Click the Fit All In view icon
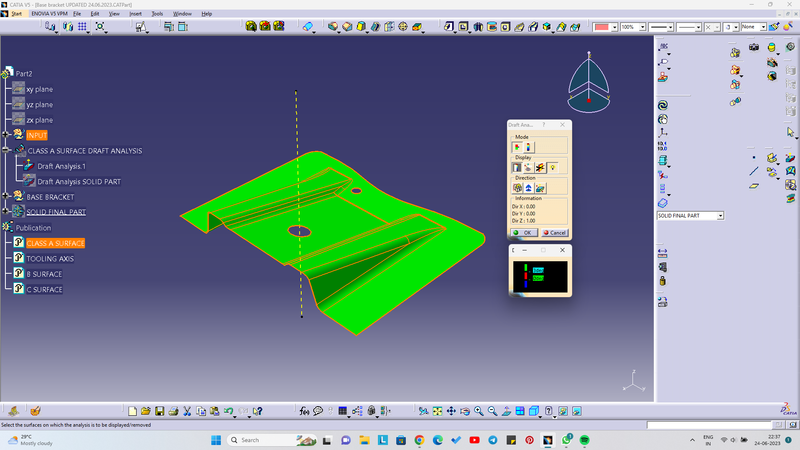 point(437,411)
